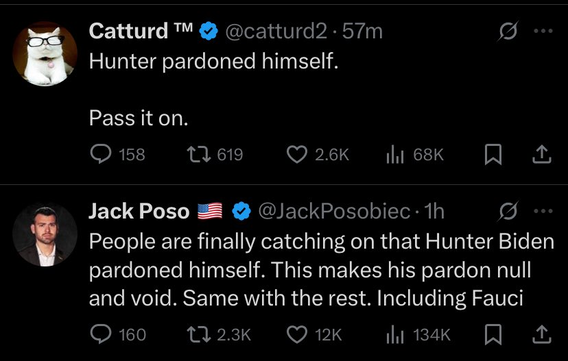The image size is (568, 361).
Task: Open more options menu on Jack Poso's tweet
Action: pos(544,211)
